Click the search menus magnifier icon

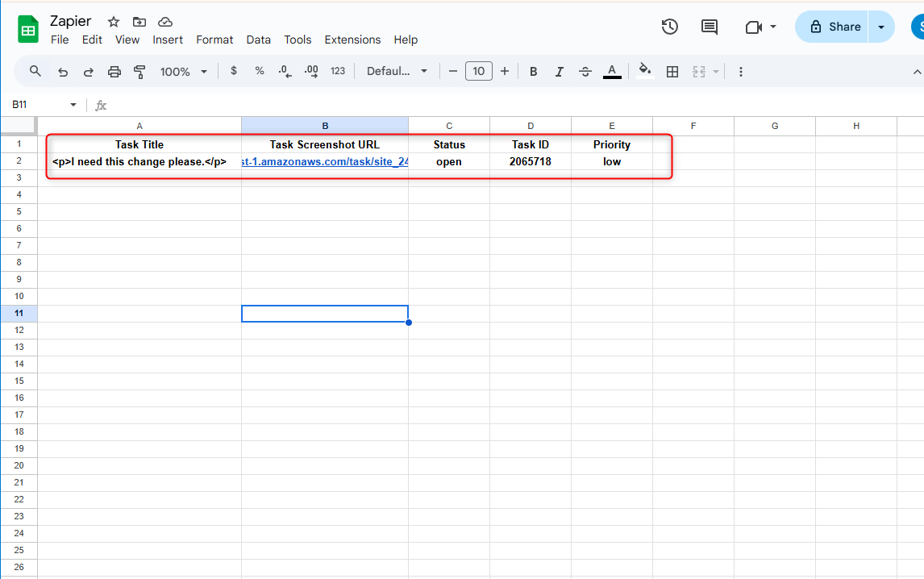tap(35, 71)
